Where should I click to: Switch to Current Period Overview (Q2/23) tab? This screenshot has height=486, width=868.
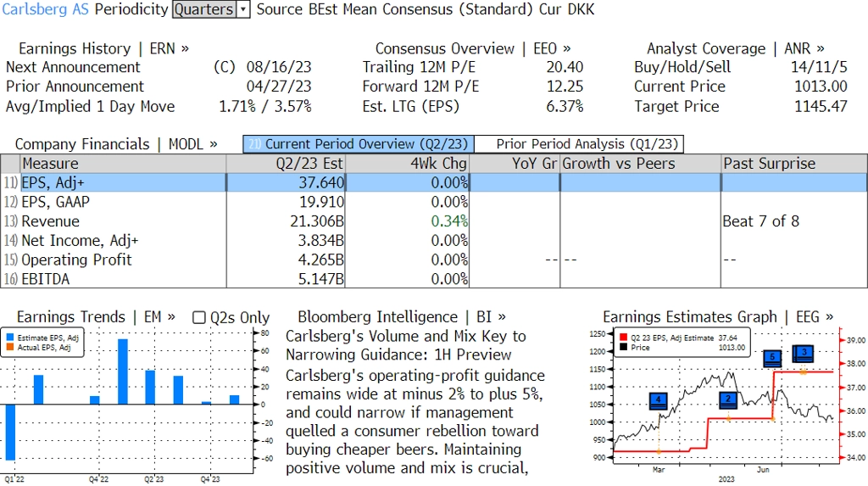coord(359,144)
